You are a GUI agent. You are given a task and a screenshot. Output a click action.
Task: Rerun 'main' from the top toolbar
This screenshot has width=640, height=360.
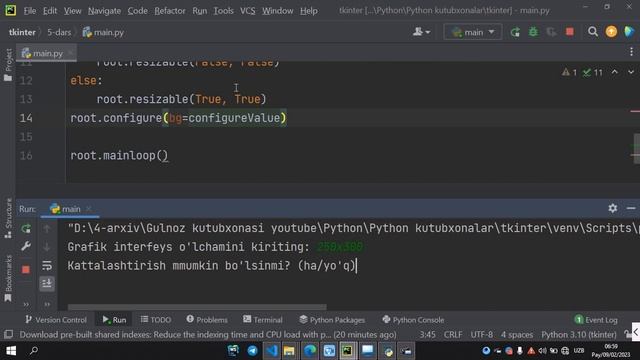click(515, 32)
